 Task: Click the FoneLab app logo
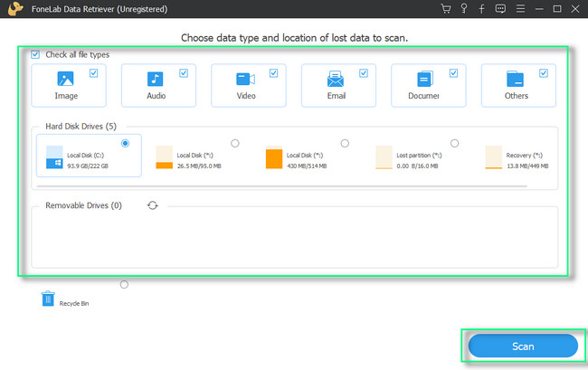point(15,9)
